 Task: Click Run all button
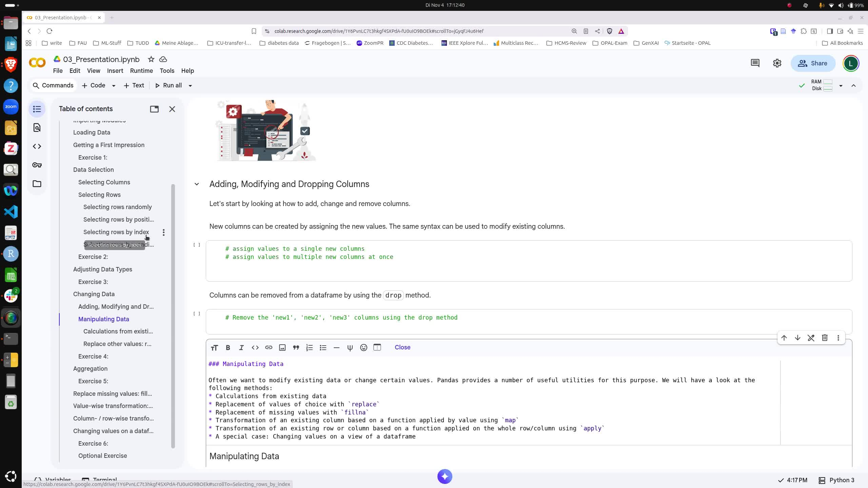169,85
